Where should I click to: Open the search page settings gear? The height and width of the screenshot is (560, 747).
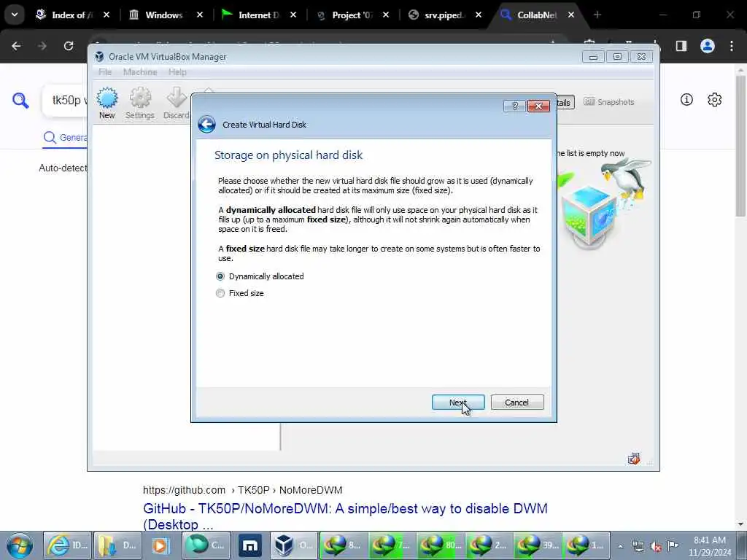[715, 99]
